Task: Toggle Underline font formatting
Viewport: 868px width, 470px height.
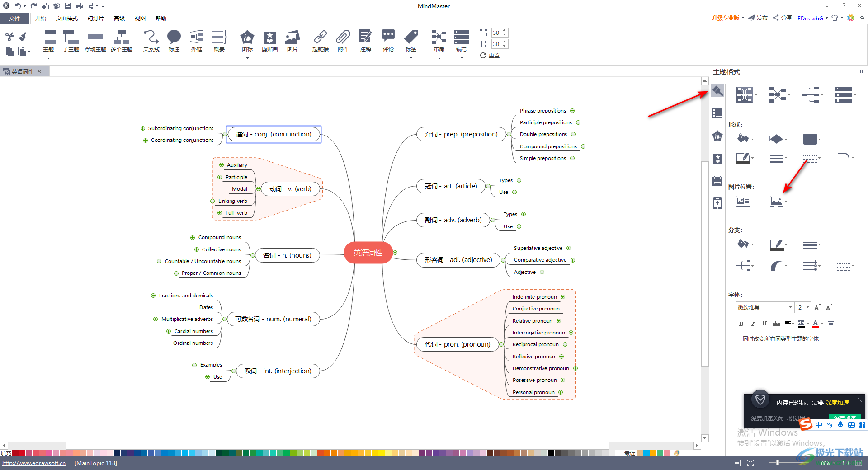Action: 764,324
